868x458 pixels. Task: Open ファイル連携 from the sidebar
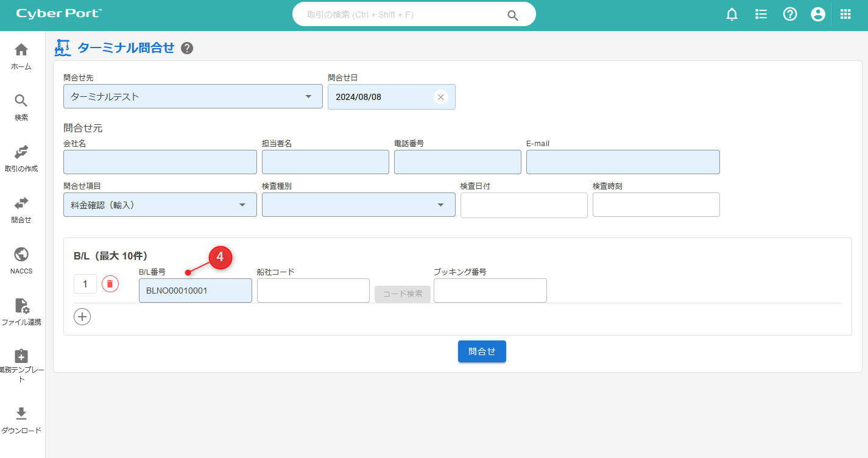[21, 311]
